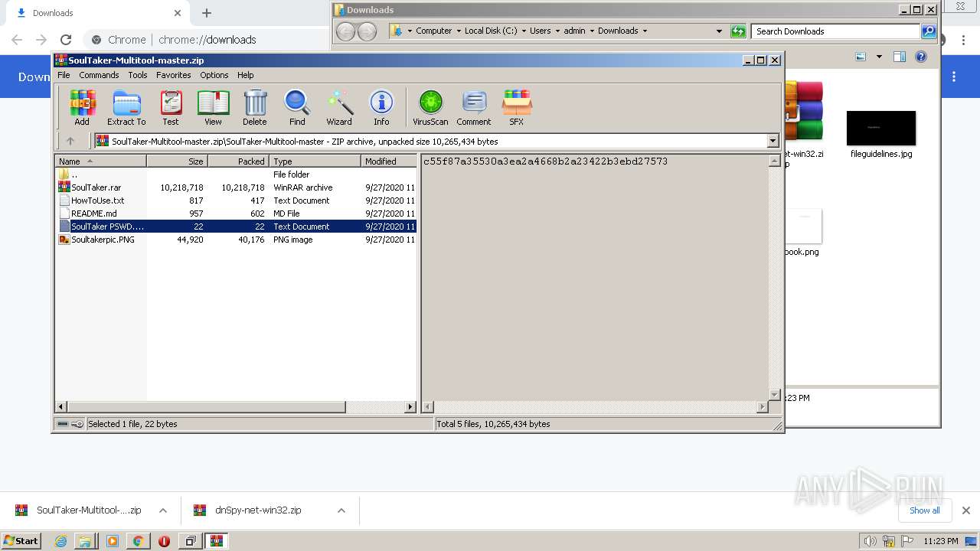Click the Comment toolbar icon
Screen dimensions: 980x551
[474, 107]
